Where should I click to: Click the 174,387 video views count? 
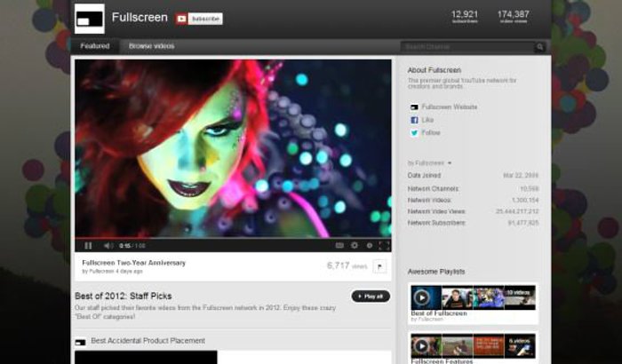[514, 17]
